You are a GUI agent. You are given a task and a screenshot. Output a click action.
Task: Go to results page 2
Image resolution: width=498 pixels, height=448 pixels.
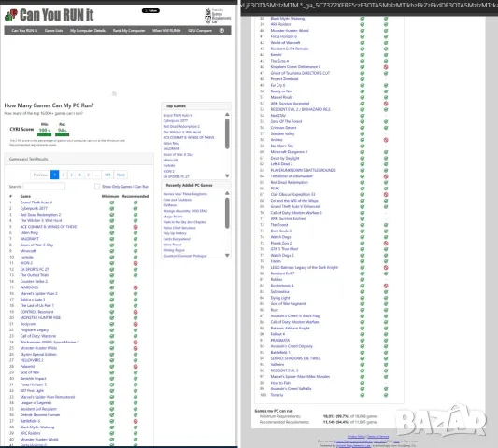coord(64,175)
